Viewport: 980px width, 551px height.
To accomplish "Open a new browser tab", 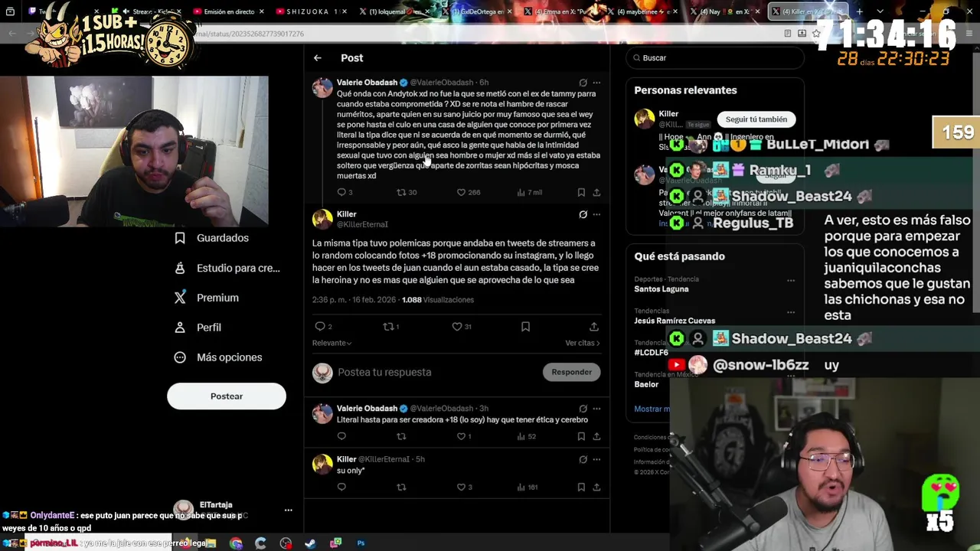I will 860,11.
